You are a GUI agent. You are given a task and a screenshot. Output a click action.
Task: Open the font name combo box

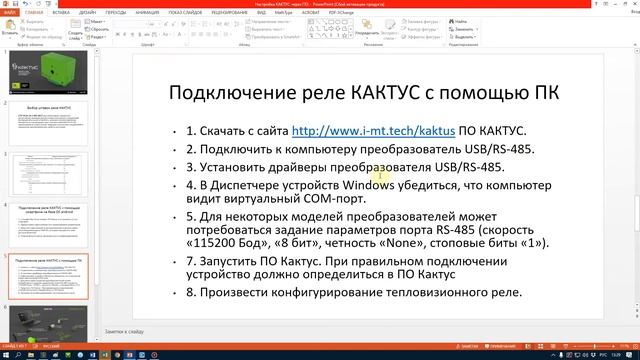pos(130,24)
